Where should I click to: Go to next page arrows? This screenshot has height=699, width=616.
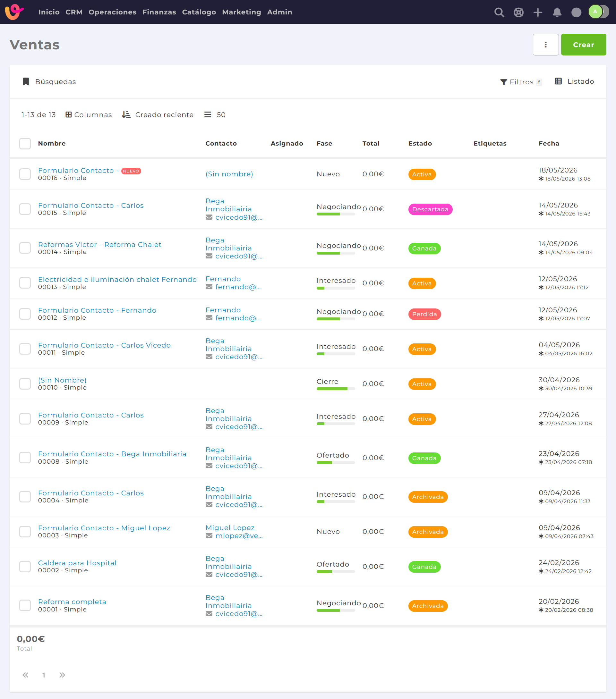[62, 675]
